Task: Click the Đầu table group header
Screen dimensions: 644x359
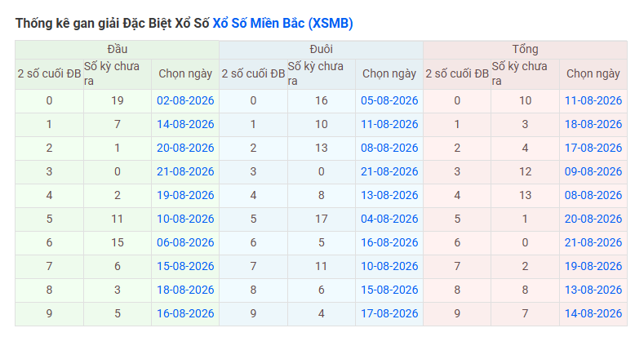Action: tap(117, 50)
